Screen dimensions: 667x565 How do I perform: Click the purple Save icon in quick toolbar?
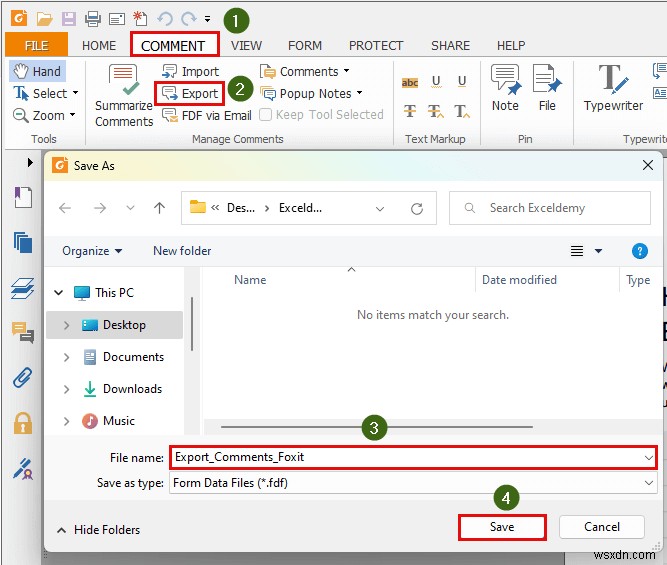click(x=68, y=19)
